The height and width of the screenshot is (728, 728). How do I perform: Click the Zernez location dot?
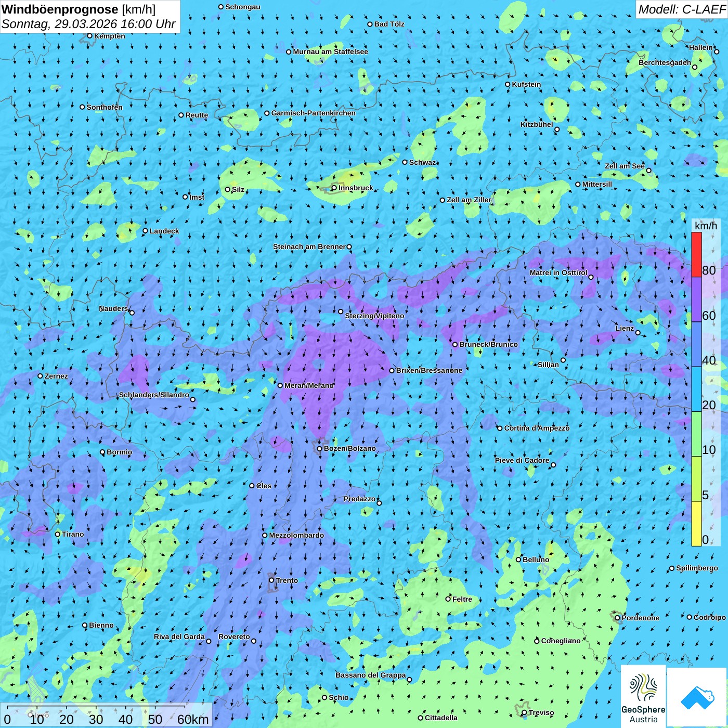(x=40, y=376)
